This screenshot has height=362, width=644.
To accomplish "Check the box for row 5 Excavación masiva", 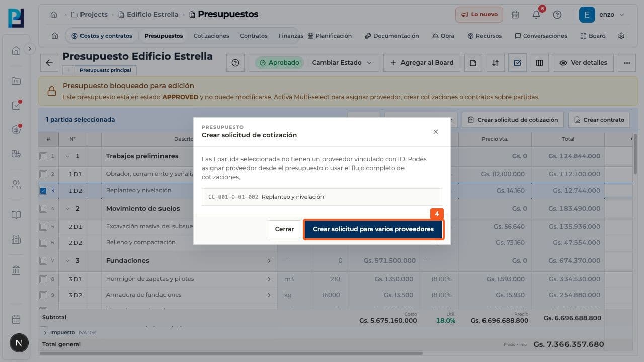I will (x=43, y=227).
